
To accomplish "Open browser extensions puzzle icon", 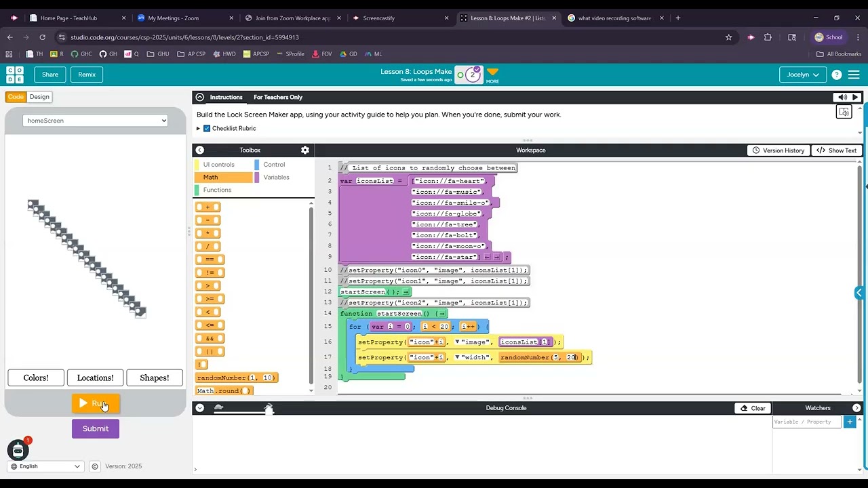I will click(768, 37).
